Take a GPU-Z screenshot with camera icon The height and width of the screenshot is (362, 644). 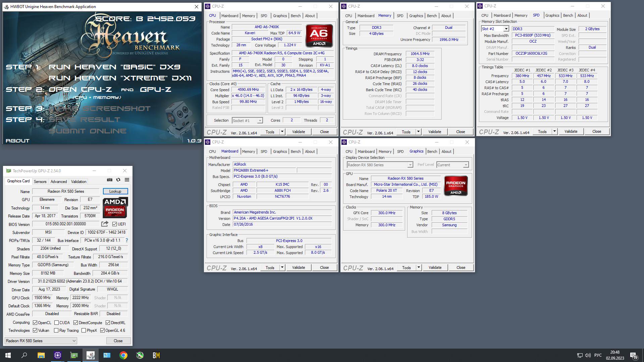[110, 180]
